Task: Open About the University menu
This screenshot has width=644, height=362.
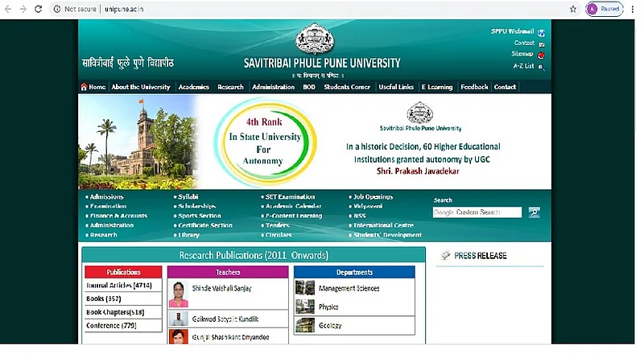Action: pos(141,87)
